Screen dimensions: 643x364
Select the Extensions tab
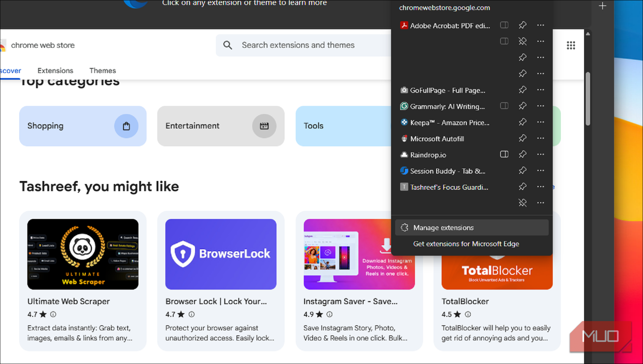(x=55, y=71)
